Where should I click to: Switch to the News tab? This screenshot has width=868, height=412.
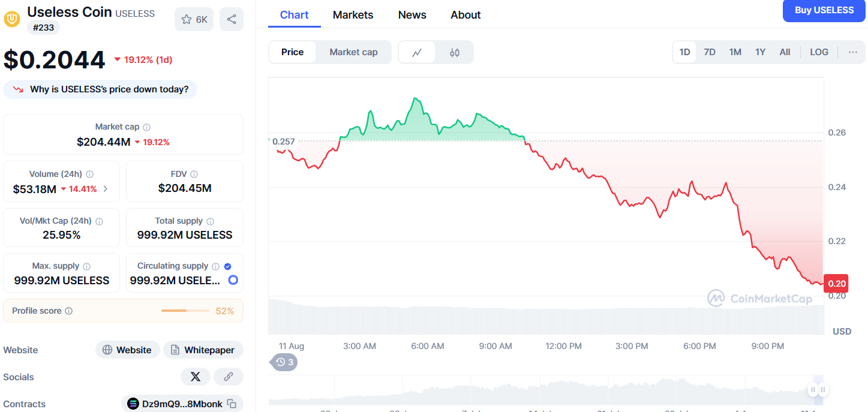point(412,15)
